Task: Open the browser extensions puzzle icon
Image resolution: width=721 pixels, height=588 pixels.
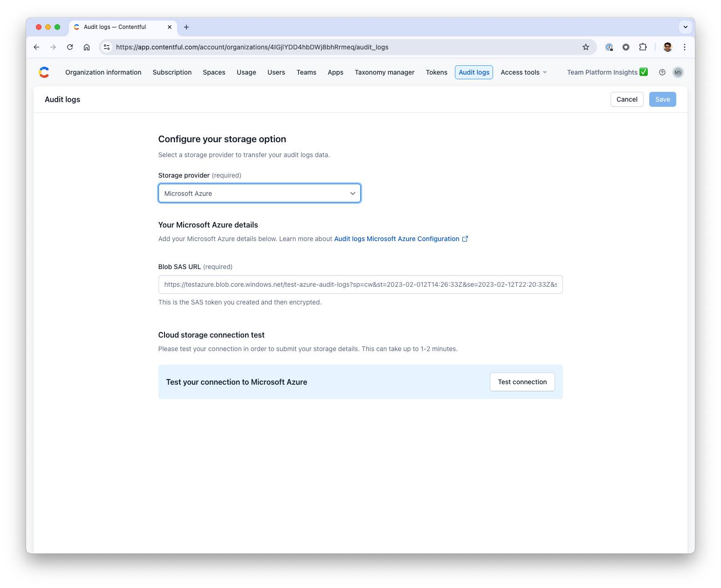Action: click(x=643, y=47)
